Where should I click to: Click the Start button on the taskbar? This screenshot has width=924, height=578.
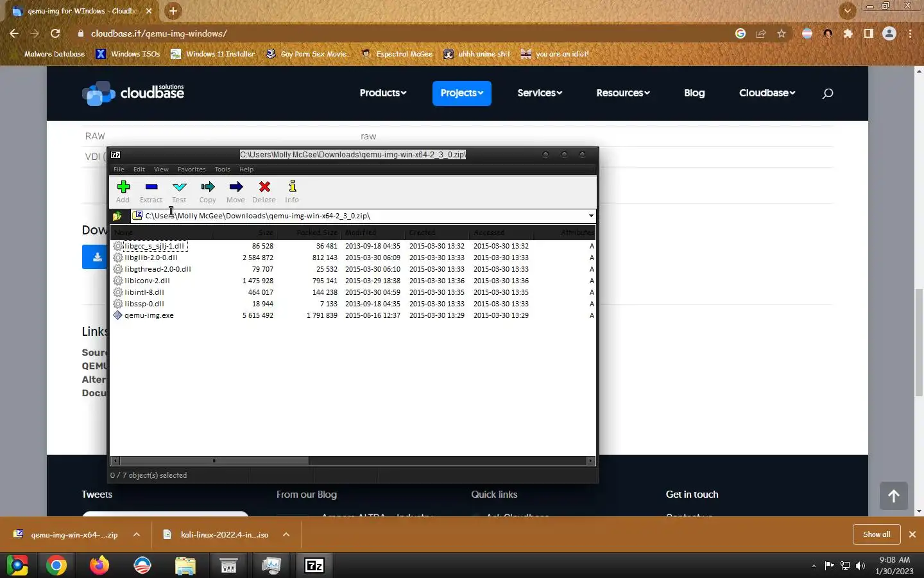pos(17,566)
